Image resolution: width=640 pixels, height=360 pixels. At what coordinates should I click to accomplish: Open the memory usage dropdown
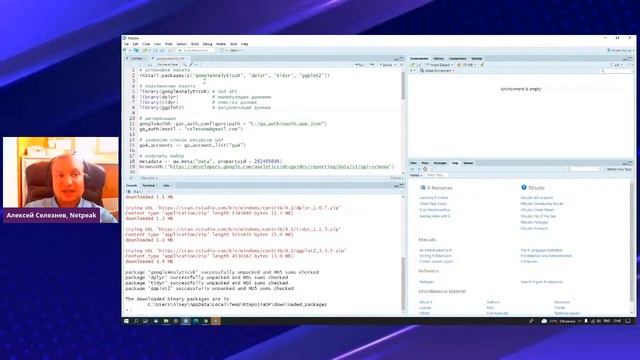pos(467,64)
